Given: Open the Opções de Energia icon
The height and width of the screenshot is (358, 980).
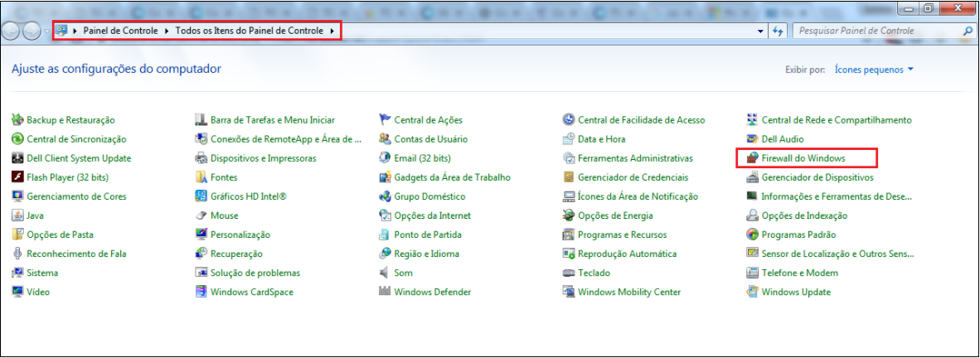Looking at the screenshot, I should point(569,215).
